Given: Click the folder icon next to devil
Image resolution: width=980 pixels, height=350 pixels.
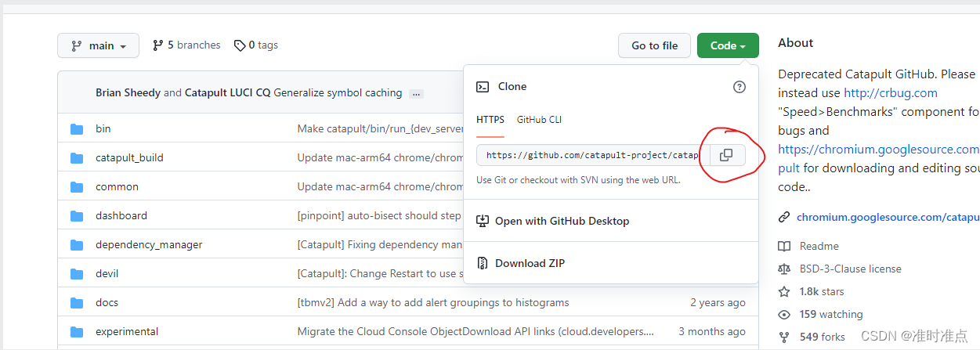Looking at the screenshot, I should coord(77,274).
